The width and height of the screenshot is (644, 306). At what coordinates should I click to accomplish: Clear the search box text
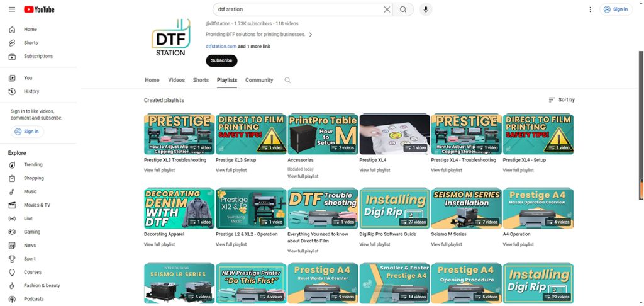click(387, 9)
